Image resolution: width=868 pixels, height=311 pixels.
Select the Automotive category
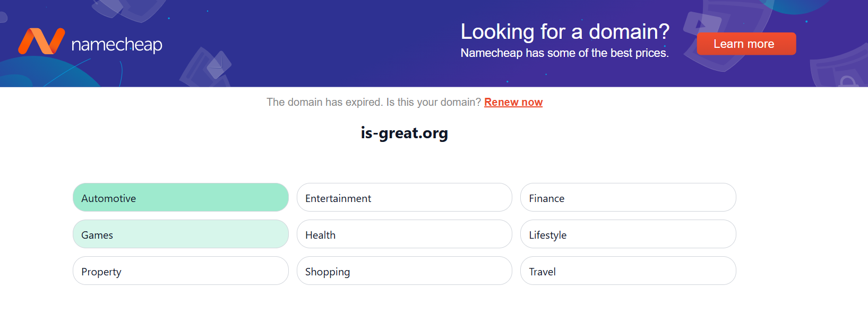[181, 198]
